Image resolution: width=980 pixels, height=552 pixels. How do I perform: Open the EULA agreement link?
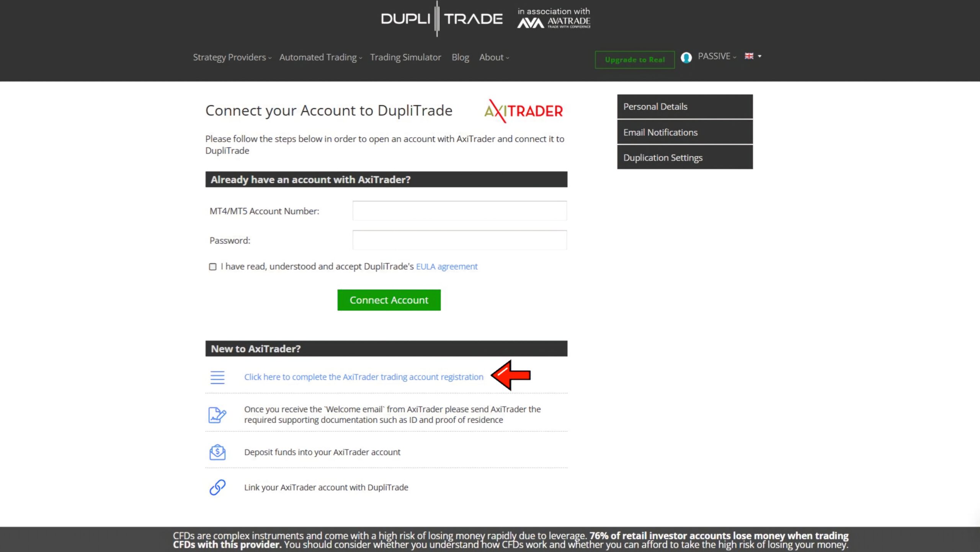point(447,266)
